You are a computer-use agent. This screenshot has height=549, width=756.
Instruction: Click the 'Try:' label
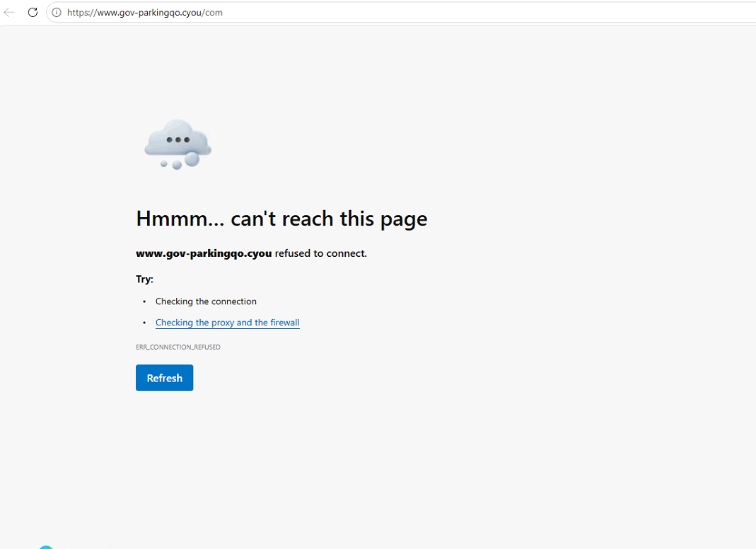click(145, 279)
